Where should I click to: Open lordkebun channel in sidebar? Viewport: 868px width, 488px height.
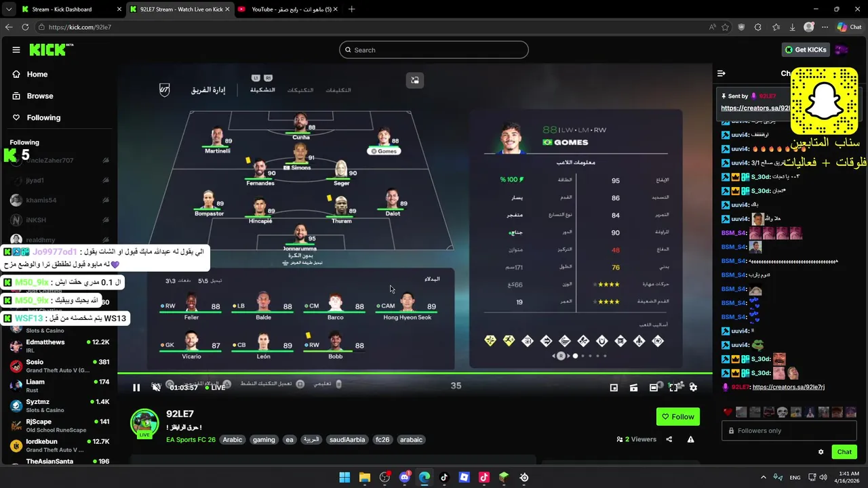click(59, 445)
